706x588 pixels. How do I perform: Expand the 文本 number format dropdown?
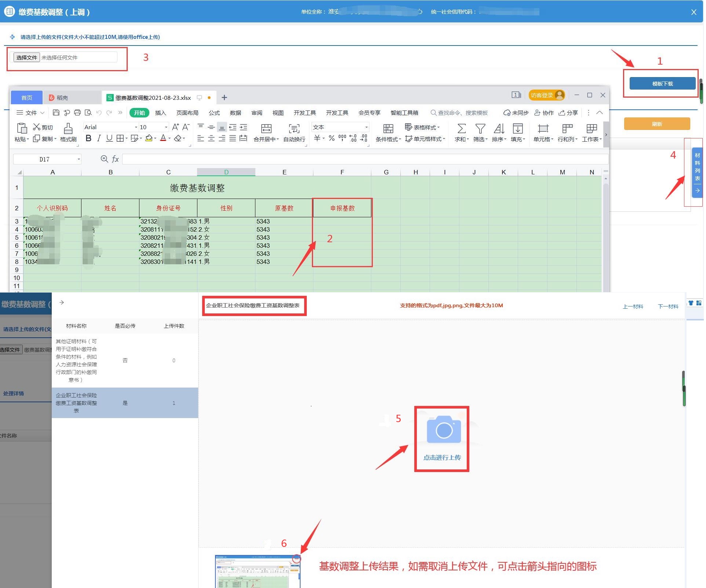[x=366, y=127]
